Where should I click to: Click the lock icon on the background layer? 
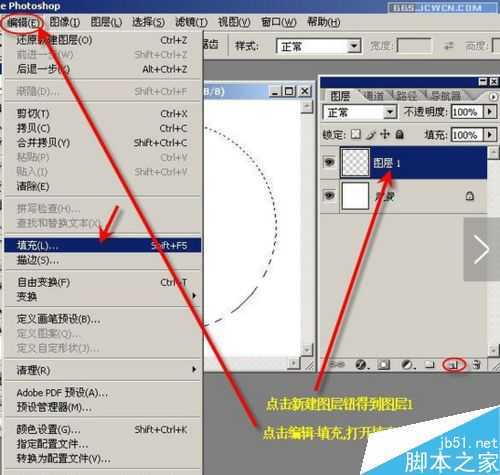click(470, 196)
